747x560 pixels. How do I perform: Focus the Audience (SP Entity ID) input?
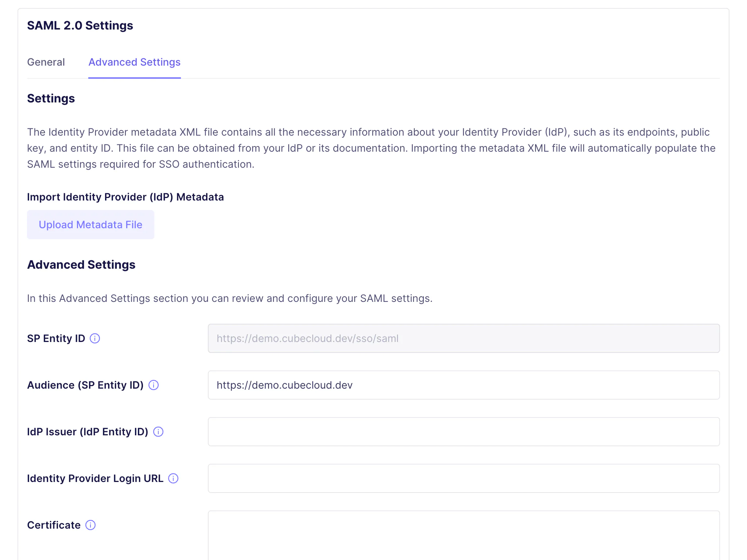(463, 385)
